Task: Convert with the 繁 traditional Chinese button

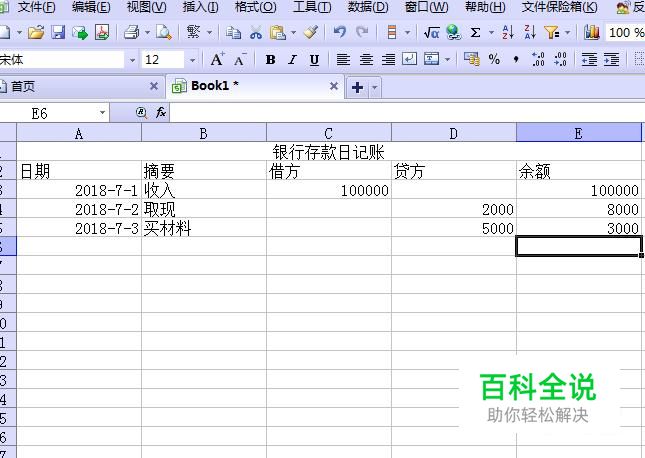Action: click(193, 32)
